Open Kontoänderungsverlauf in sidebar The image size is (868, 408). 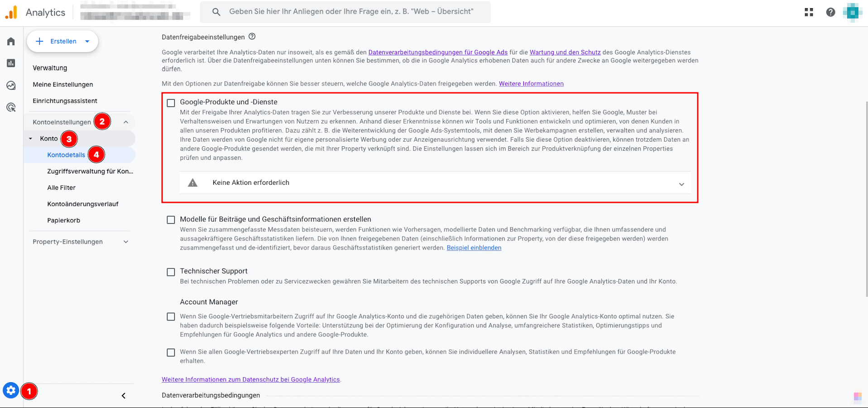(82, 204)
